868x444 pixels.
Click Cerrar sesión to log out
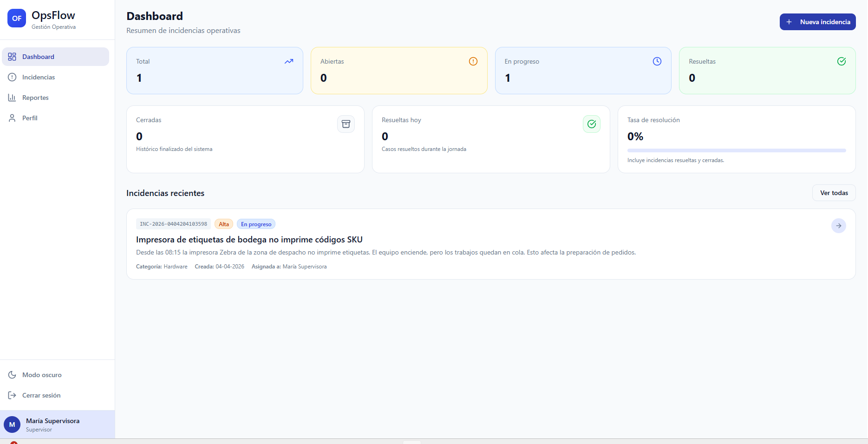pos(56,395)
